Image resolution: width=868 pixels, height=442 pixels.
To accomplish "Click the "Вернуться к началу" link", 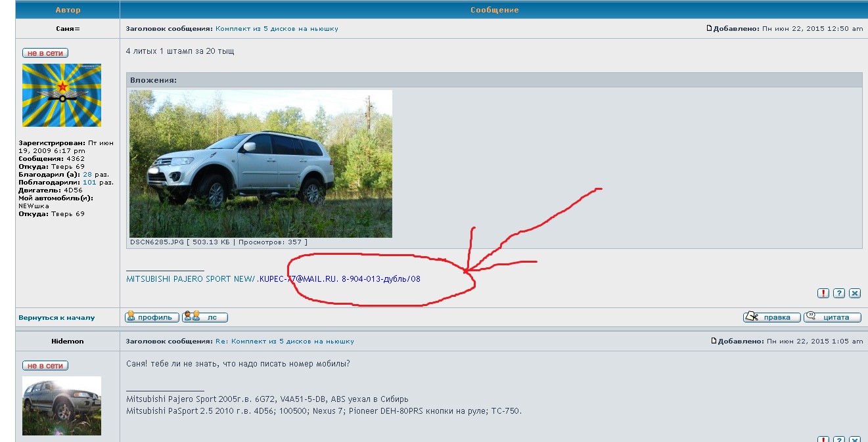I will click(57, 318).
